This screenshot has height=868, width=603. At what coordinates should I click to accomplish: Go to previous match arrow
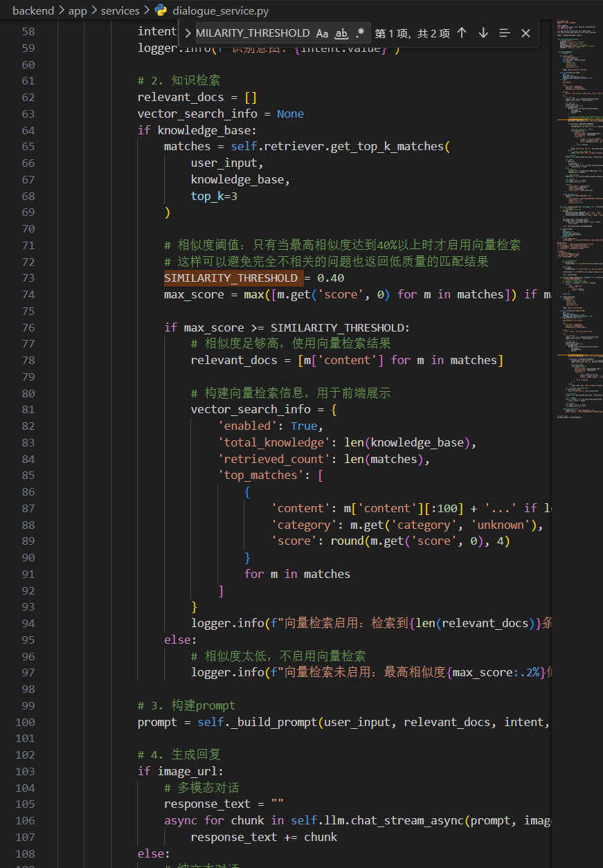(x=462, y=33)
